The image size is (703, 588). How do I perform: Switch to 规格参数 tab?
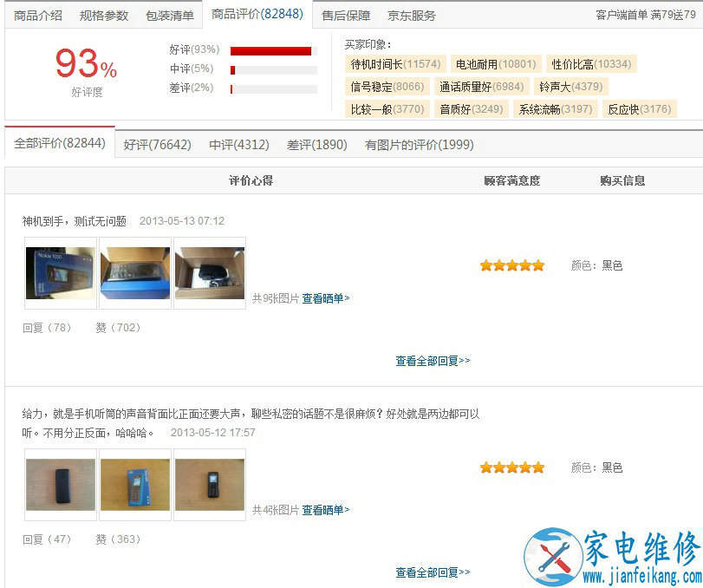coord(104,16)
